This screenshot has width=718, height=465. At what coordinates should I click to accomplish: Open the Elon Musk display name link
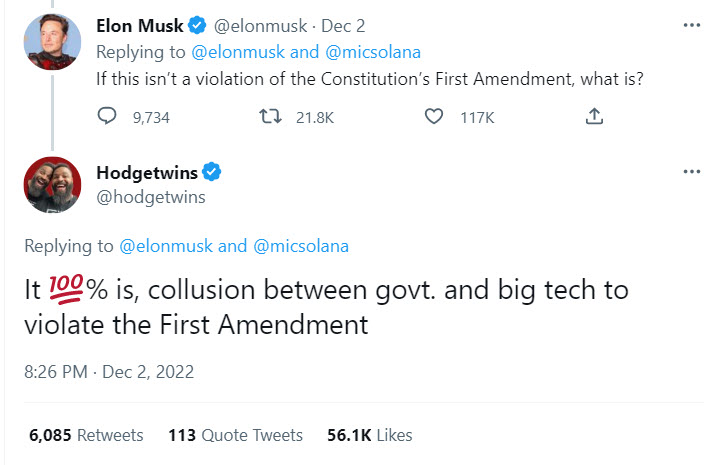139,25
